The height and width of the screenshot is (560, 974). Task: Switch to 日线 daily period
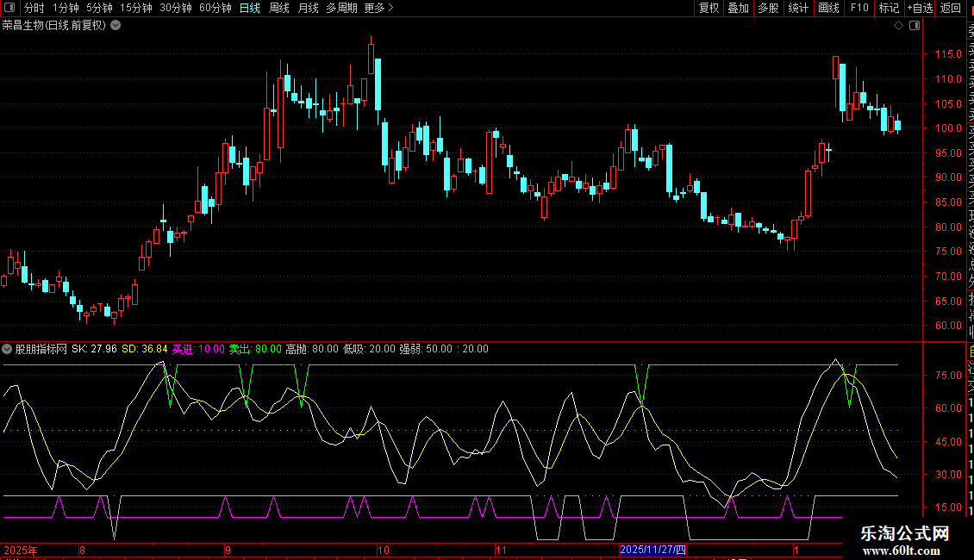point(249,8)
